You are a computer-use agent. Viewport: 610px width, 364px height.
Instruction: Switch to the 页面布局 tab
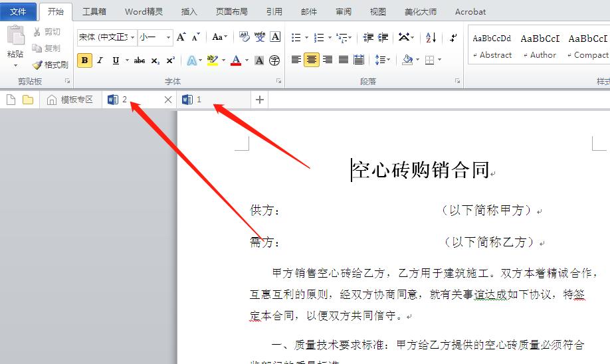[x=231, y=12]
